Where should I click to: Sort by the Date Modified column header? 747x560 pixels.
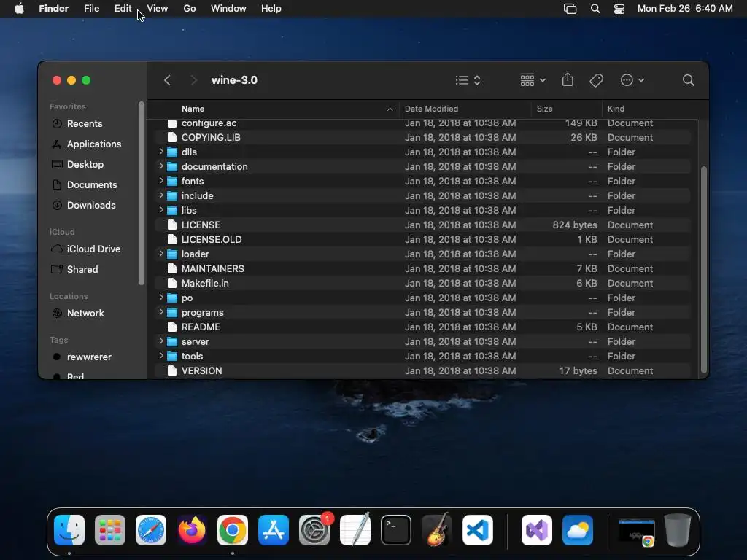pyautogui.click(x=431, y=109)
